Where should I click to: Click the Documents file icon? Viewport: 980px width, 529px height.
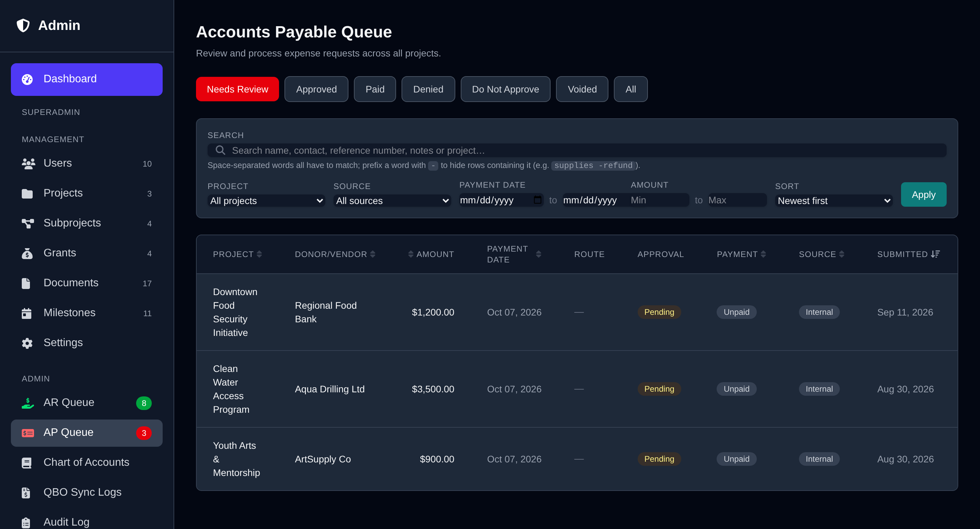pos(26,283)
